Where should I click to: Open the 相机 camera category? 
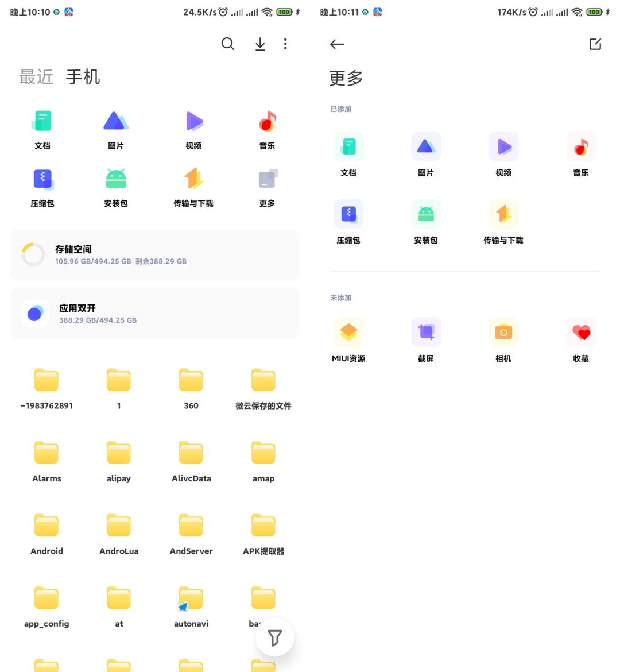(x=503, y=340)
